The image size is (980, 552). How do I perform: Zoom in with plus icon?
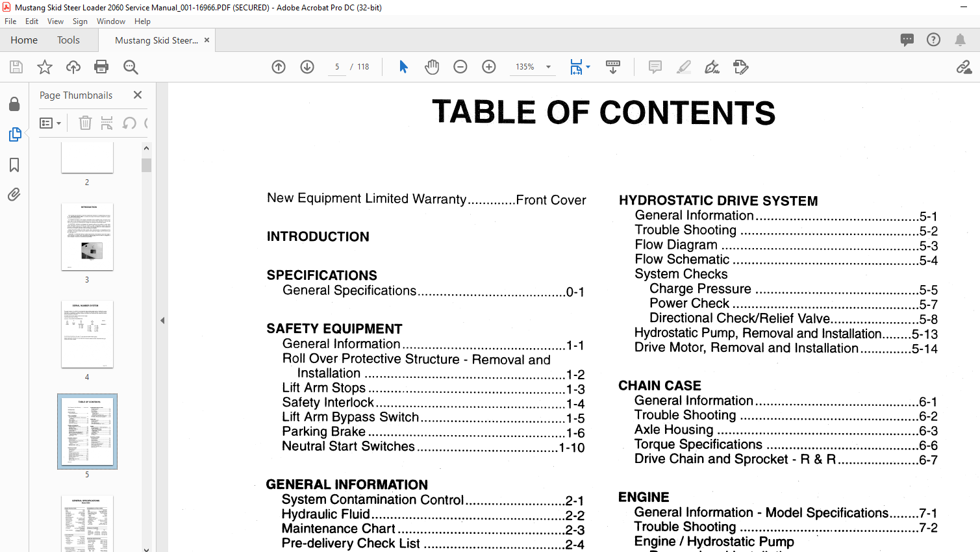(x=489, y=67)
